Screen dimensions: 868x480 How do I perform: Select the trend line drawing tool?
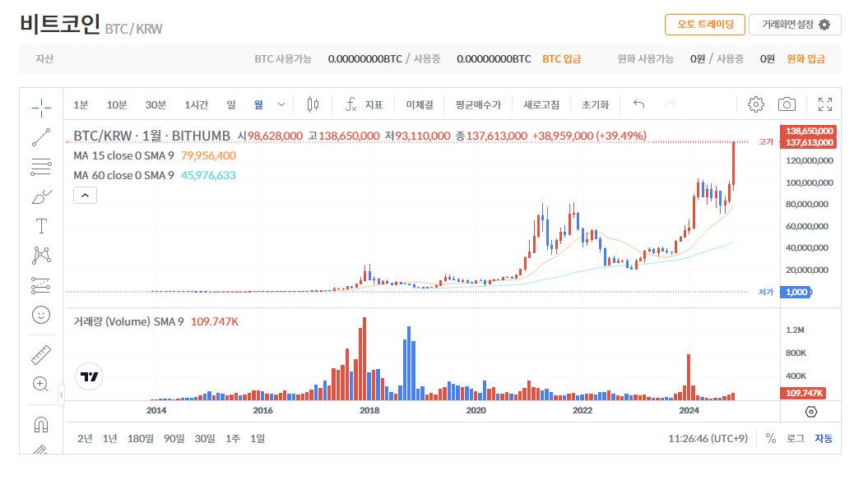tap(41, 137)
